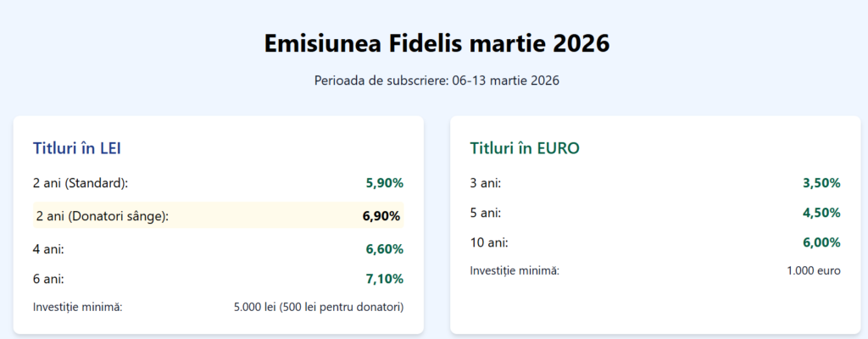Click the Titluri în LEI heading
Viewport: 868px width, 339px height.
[81, 148]
